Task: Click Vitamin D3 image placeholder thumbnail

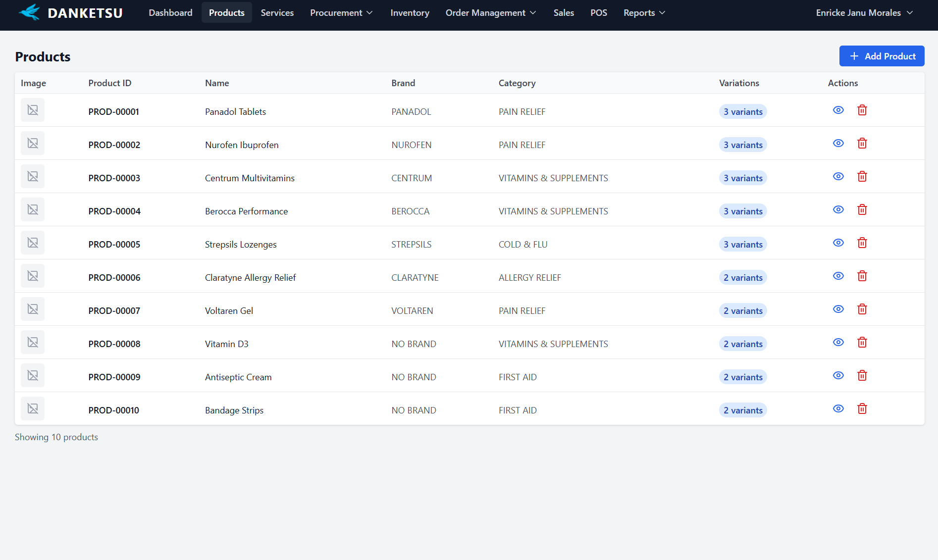Action: click(33, 343)
